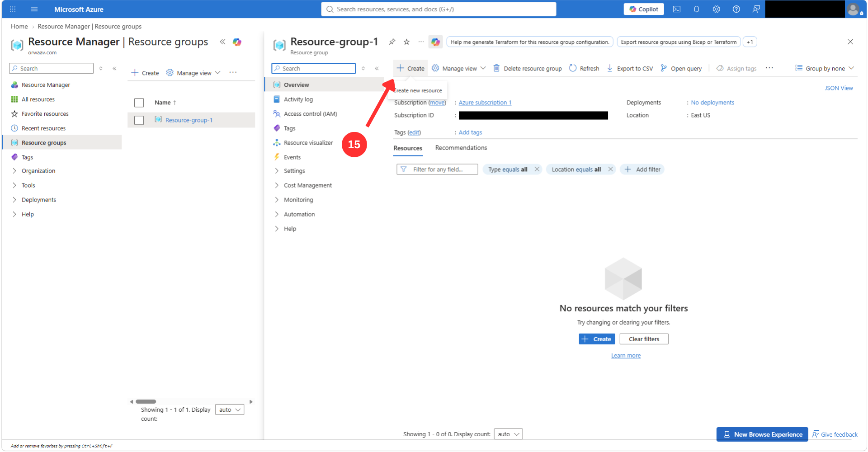Click Delete resource group
868x452 pixels.
527,68
